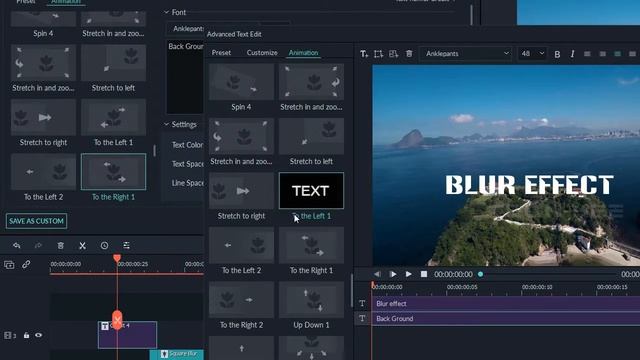Toggle italic formatting
The height and width of the screenshot is (360, 640).
(572, 54)
